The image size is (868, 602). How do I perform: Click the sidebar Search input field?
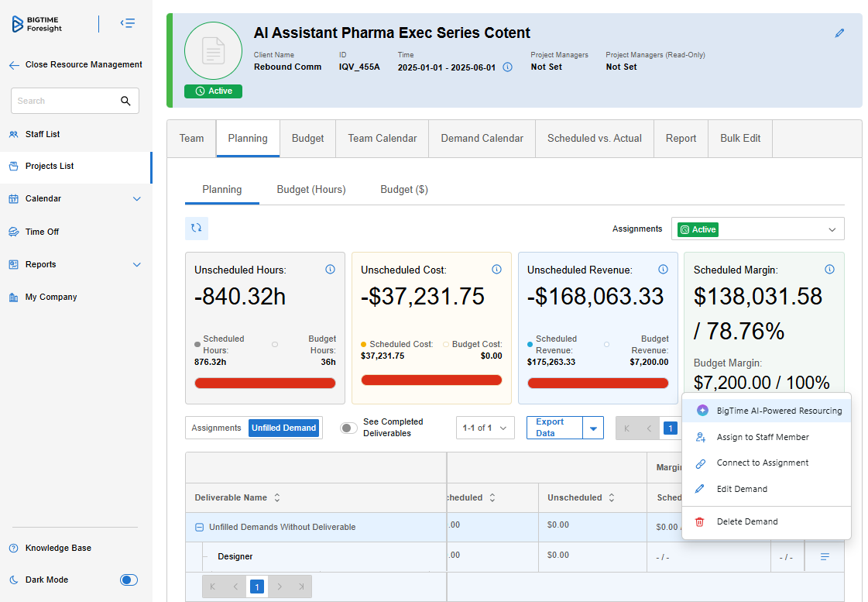[x=66, y=101]
